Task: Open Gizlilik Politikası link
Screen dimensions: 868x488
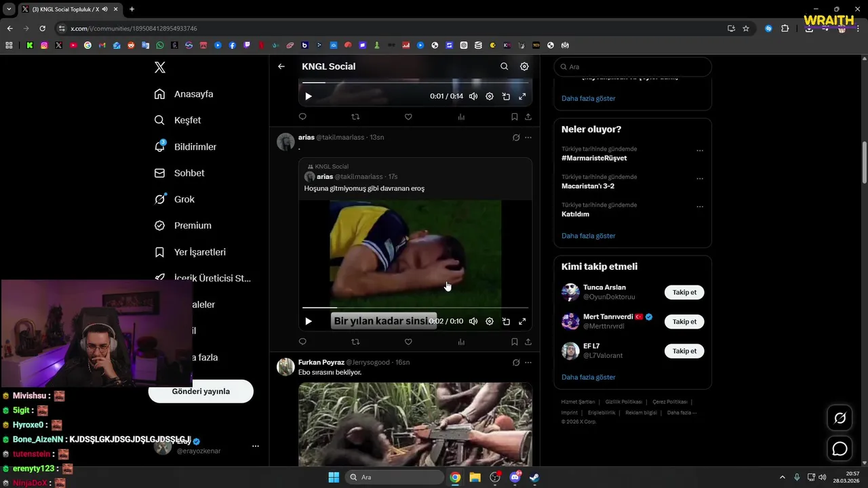Action: (623, 402)
